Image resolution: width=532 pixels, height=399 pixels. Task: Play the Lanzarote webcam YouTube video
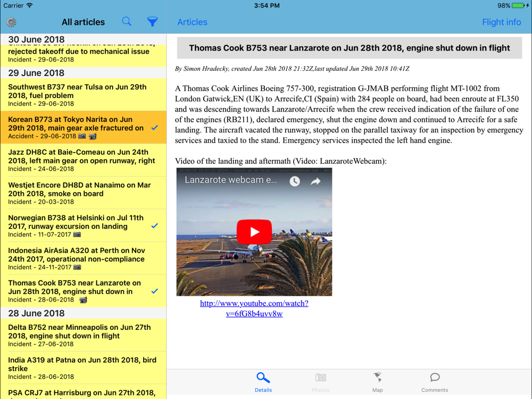pos(254,232)
